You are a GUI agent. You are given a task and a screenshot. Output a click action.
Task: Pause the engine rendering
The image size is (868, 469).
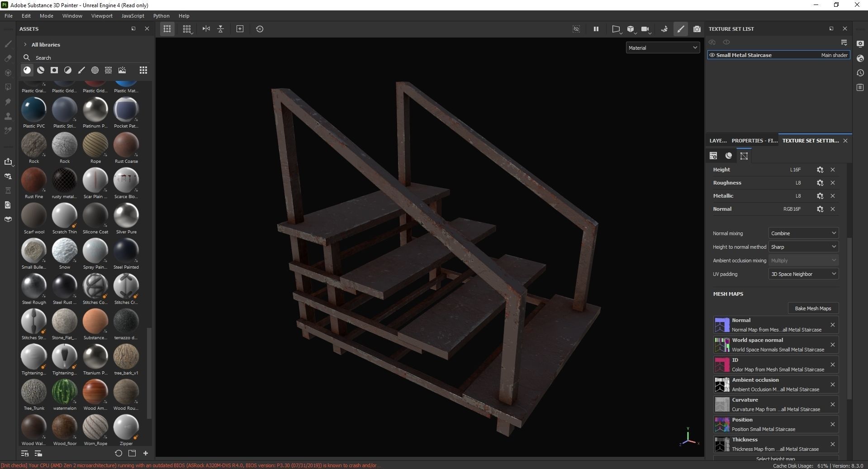click(x=596, y=29)
